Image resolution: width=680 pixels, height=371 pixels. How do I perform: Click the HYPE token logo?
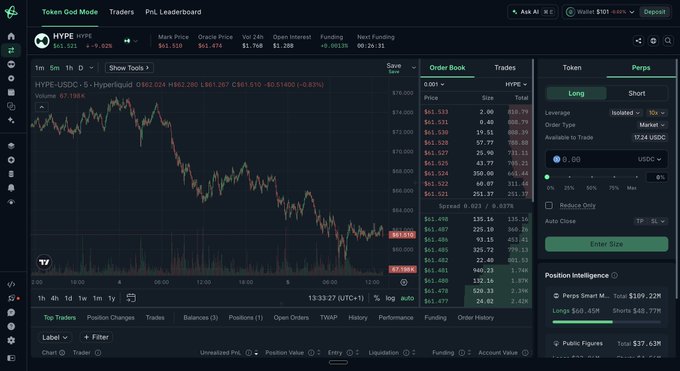pyautogui.click(x=42, y=41)
